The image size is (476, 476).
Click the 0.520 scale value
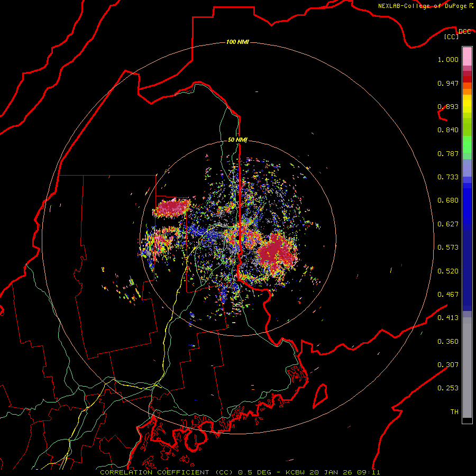click(448, 271)
